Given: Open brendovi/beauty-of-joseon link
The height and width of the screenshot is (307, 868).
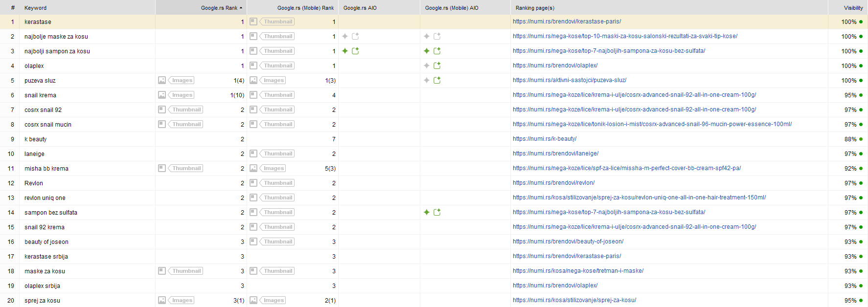Looking at the screenshot, I should (x=568, y=241).
